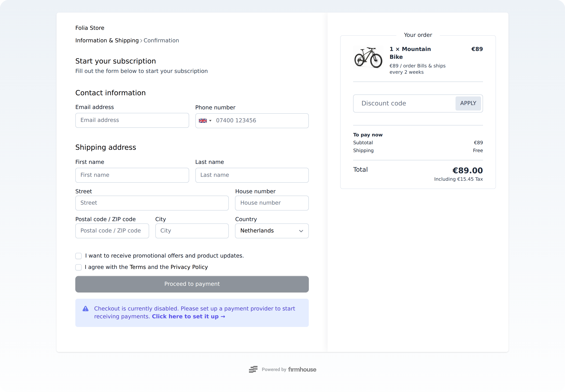Click the Firmhouse logo icon in footer
This screenshot has width=565, height=392.
pyautogui.click(x=253, y=369)
